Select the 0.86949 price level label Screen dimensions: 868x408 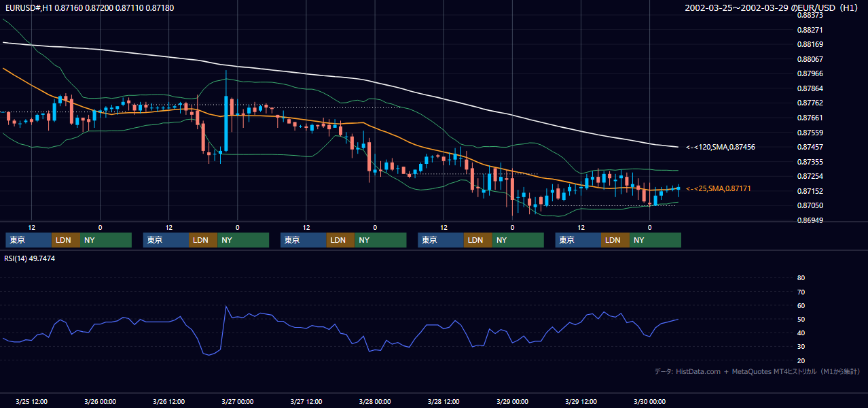coord(810,220)
